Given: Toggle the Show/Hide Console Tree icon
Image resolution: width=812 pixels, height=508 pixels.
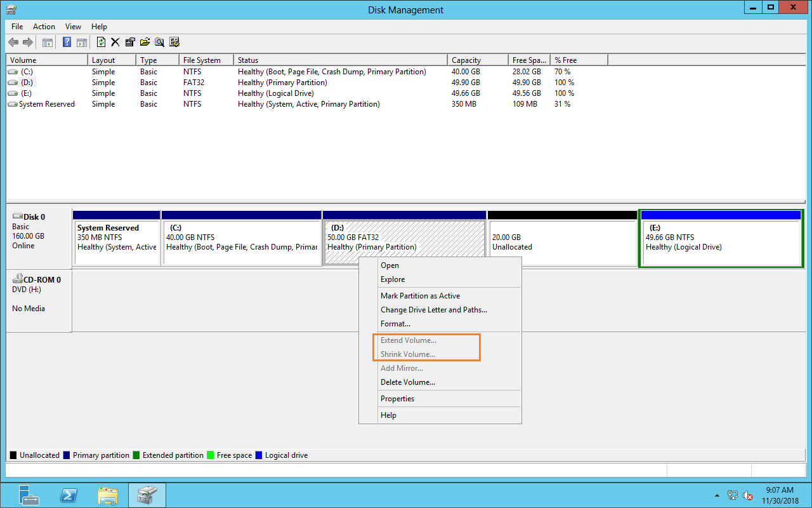Looking at the screenshot, I should (48, 43).
